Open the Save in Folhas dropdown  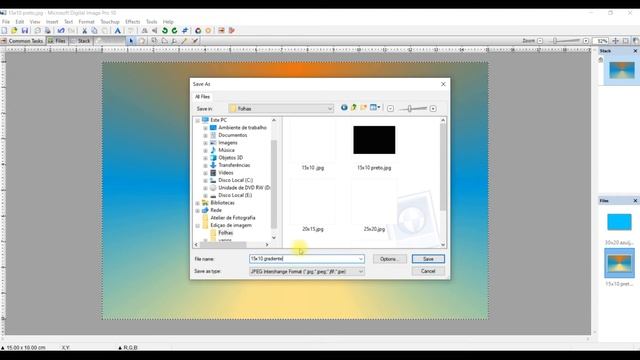pyautogui.click(x=330, y=109)
